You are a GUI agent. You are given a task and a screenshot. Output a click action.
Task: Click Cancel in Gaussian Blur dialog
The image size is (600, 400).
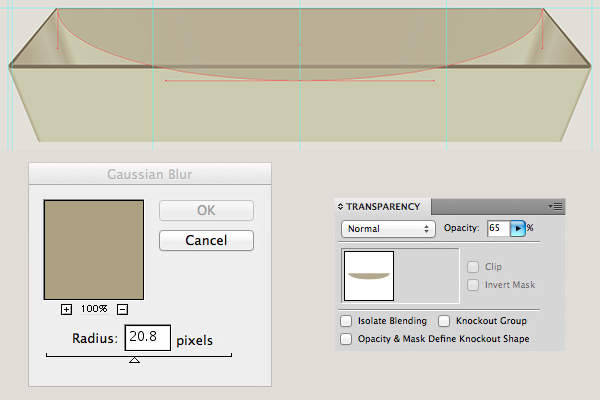(206, 240)
